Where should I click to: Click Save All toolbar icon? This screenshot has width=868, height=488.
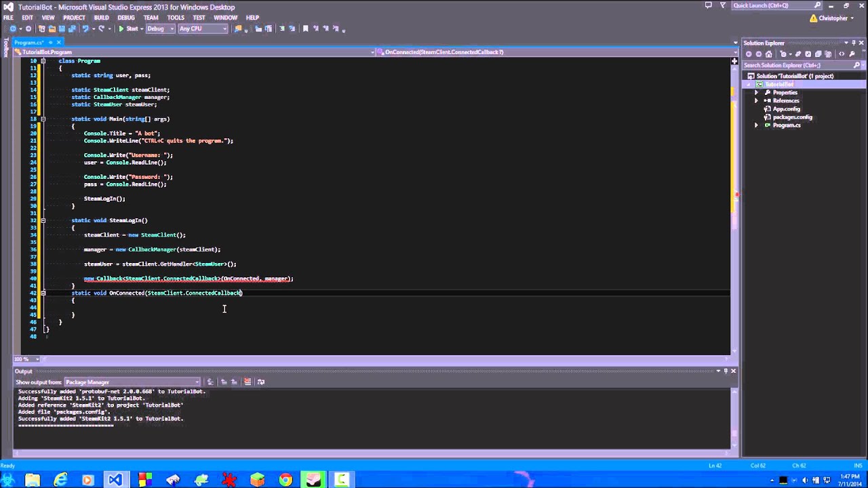pyautogui.click(x=72, y=28)
